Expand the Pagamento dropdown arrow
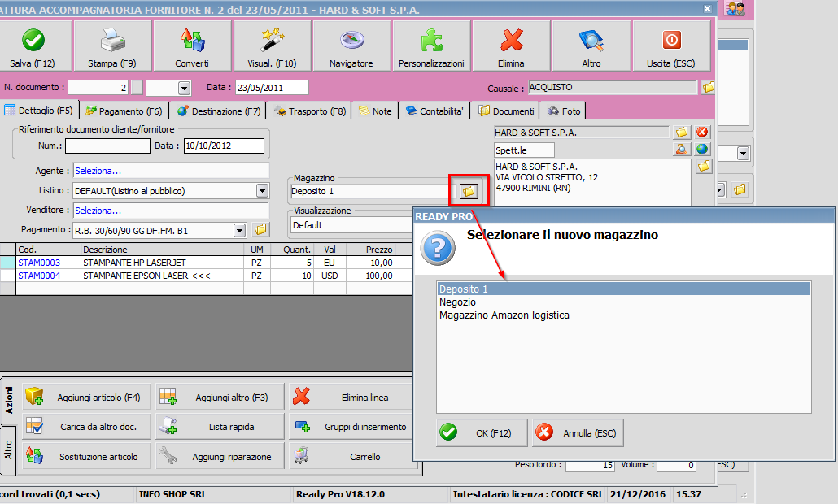The image size is (838, 504). tap(239, 230)
